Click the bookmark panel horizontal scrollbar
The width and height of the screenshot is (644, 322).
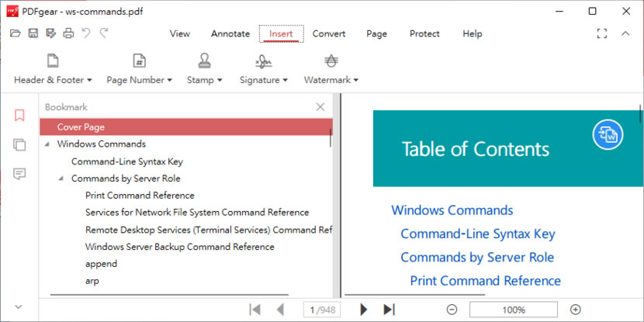pyautogui.click(x=169, y=295)
